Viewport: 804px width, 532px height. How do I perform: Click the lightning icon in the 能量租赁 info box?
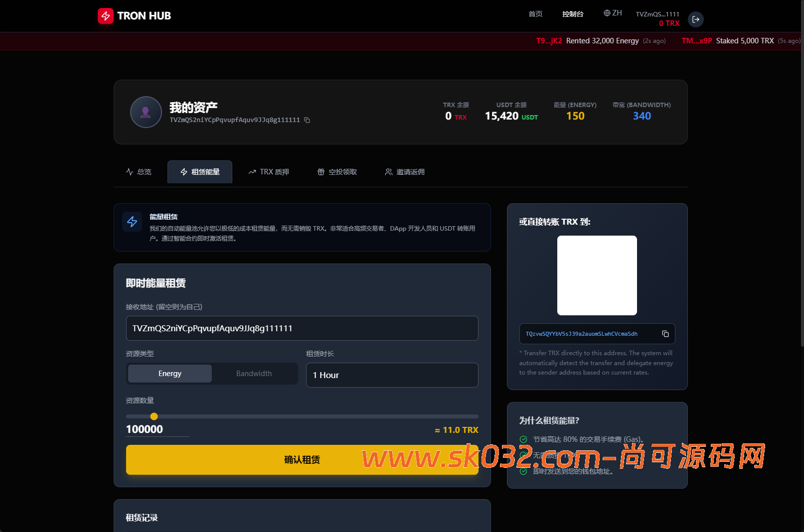pos(132,222)
